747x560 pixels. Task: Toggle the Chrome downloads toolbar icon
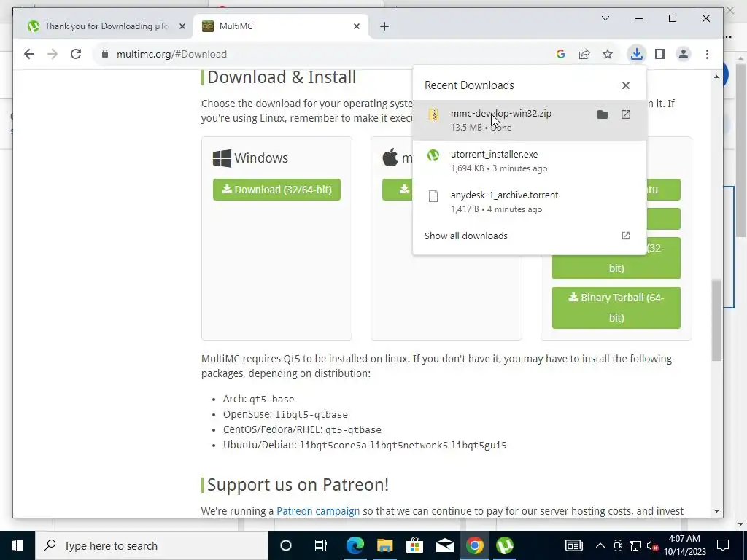pyautogui.click(x=636, y=54)
